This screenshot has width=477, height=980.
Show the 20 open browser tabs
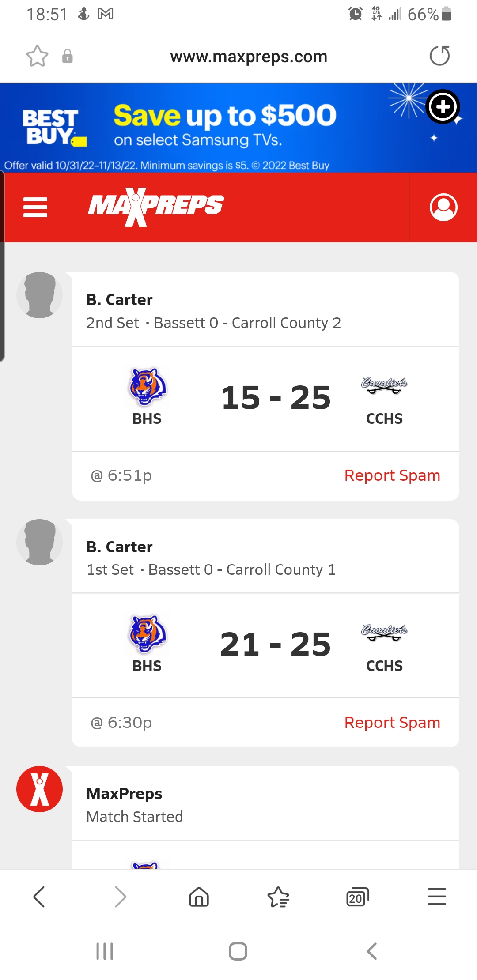(357, 897)
